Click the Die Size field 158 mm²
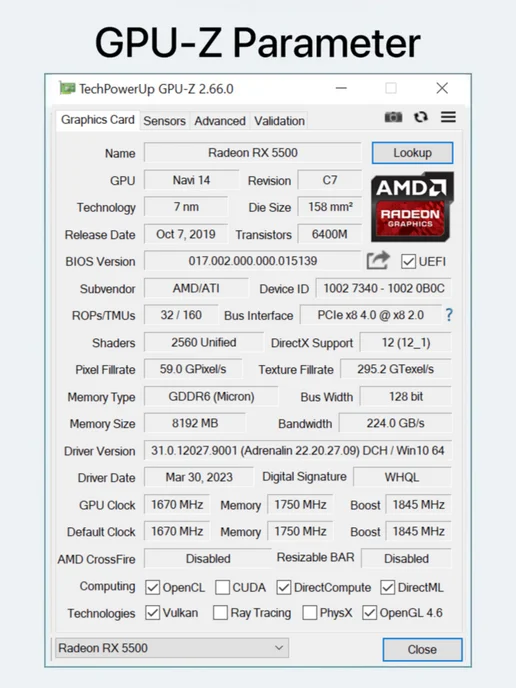This screenshot has width=516, height=688. [x=330, y=207]
